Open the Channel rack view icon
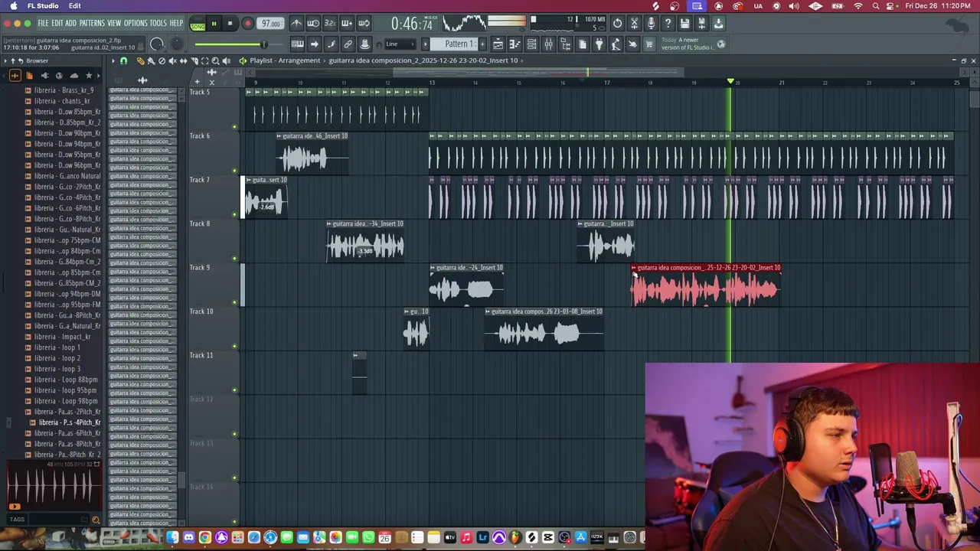This screenshot has width=980, height=551. (x=531, y=44)
